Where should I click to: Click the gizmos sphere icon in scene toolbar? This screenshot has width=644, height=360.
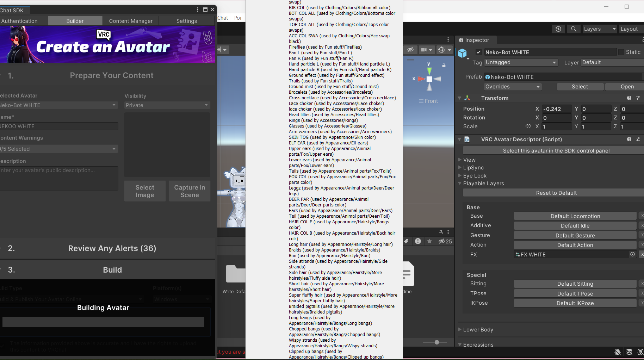[x=441, y=50]
